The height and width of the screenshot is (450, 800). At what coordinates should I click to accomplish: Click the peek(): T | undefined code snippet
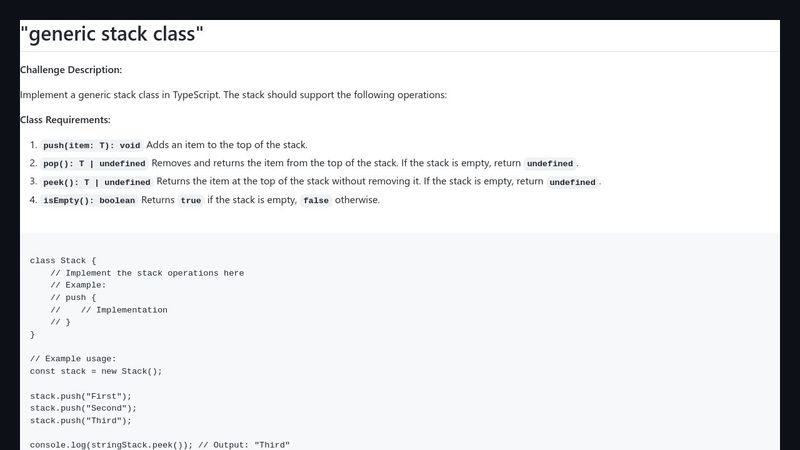[97, 182]
